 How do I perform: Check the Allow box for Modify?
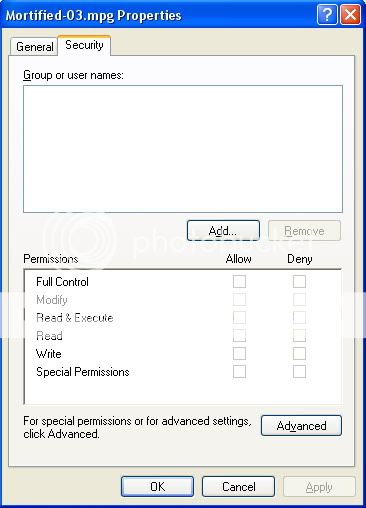point(239,300)
